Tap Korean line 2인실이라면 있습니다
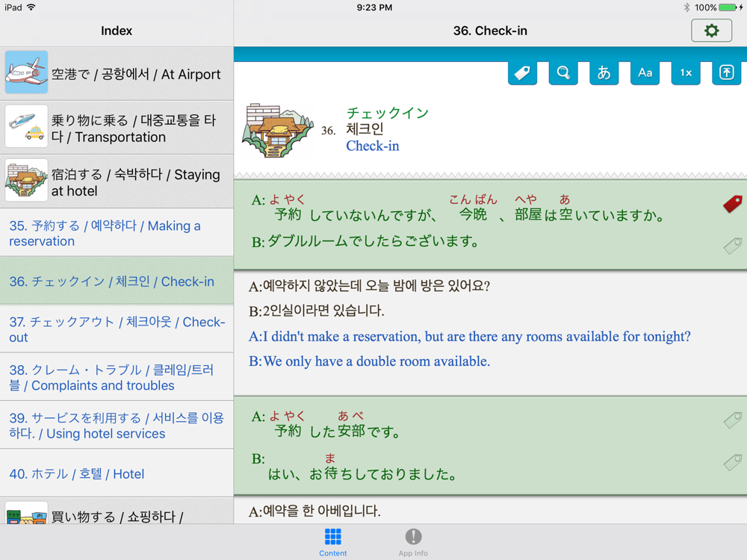Viewport: 747px width, 560px height. (316, 311)
